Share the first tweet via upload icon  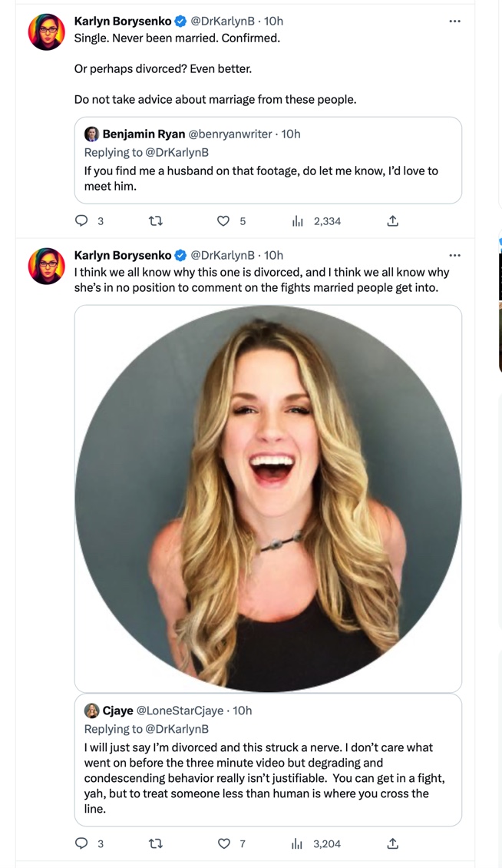point(392,221)
